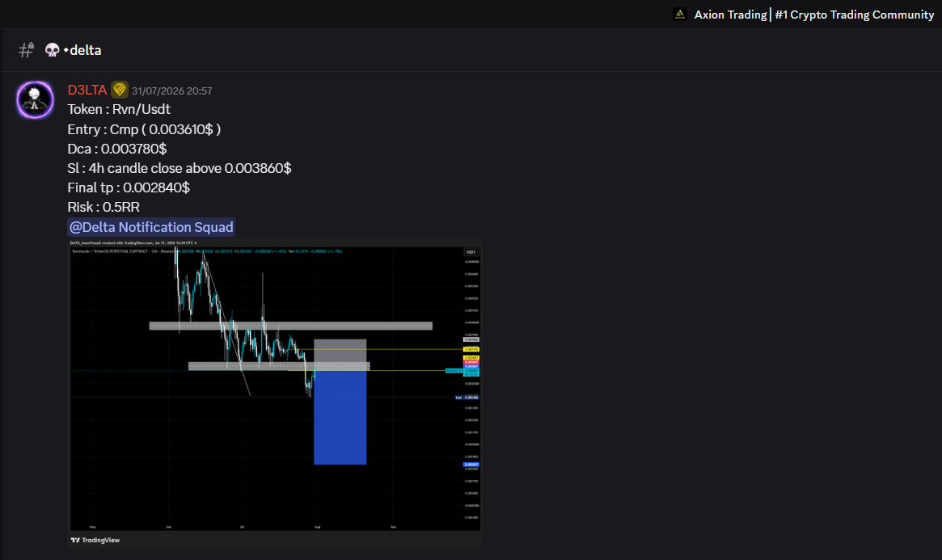Click the skull emoji in channel name
The image size is (942, 560).
(53, 50)
